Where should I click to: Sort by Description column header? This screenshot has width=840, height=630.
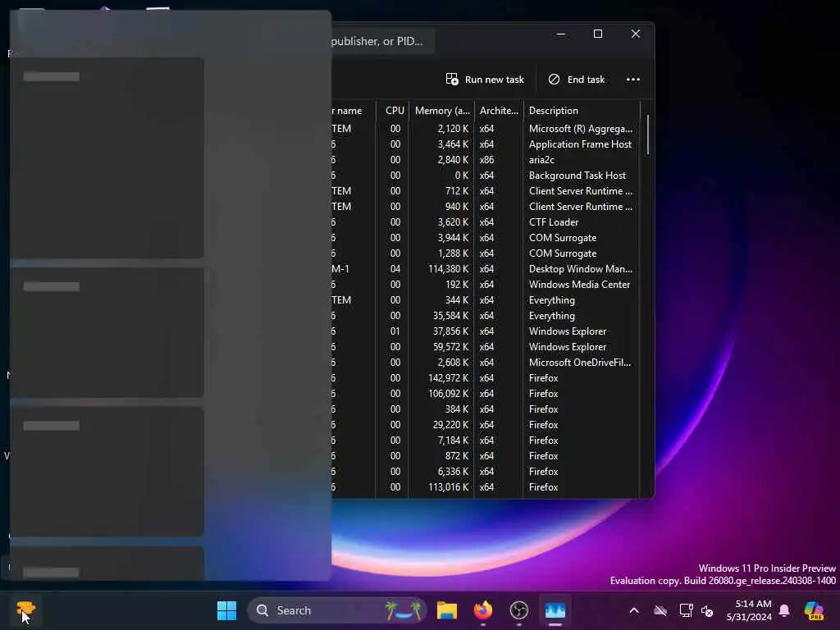coord(582,111)
